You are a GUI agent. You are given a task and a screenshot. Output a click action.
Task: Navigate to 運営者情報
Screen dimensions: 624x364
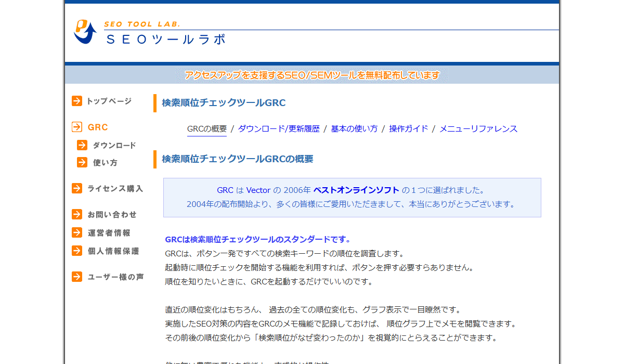pos(109,232)
